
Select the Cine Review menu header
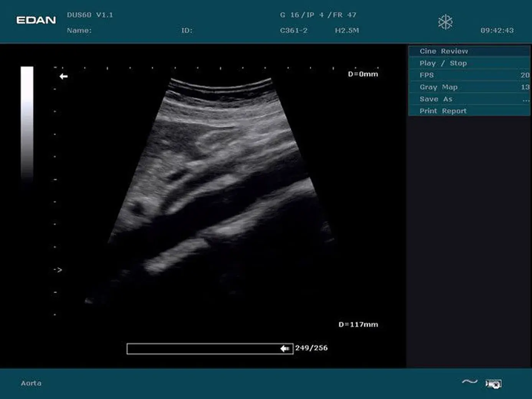pyautogui.click(x=469, y=51)
